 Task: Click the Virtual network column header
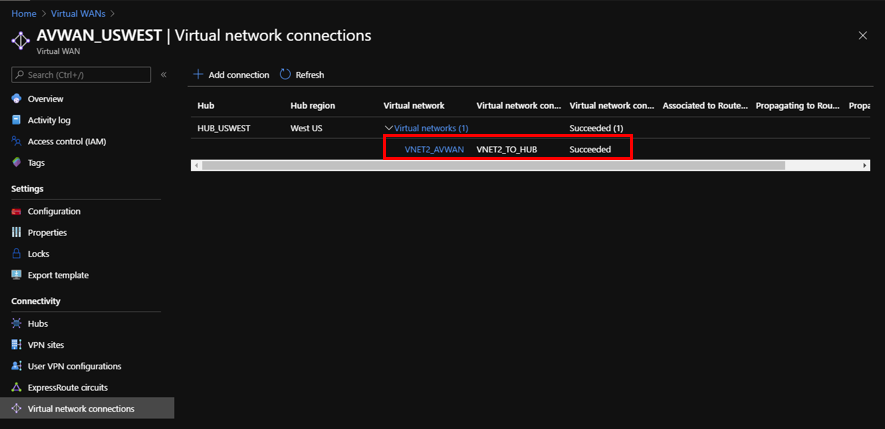pos(414,106)
